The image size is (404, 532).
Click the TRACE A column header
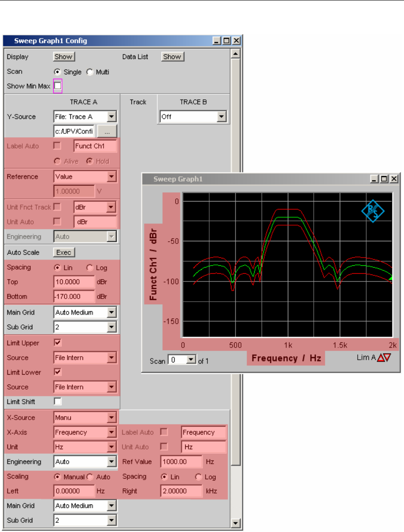coord(83,102)
